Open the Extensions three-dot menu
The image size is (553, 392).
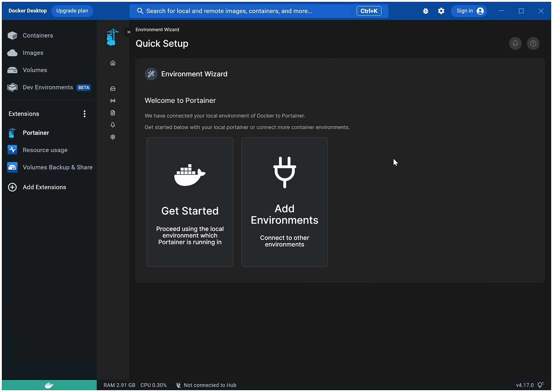pos(85,114)
